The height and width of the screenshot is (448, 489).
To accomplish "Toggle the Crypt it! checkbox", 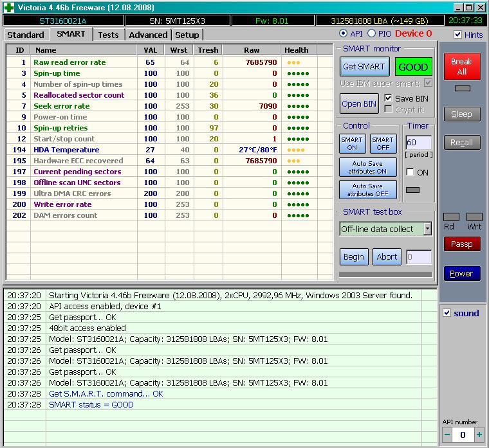I will pos(388,109).
